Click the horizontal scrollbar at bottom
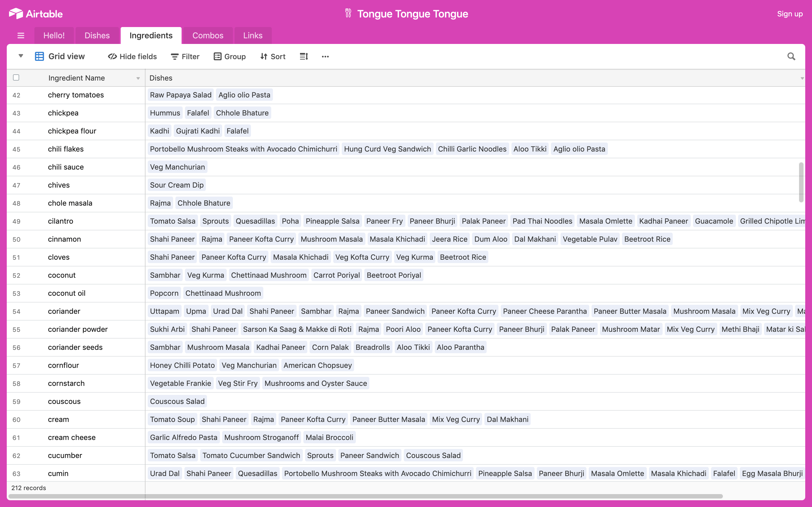Viewport: 812px width, 507px height. tap(366, 496)
